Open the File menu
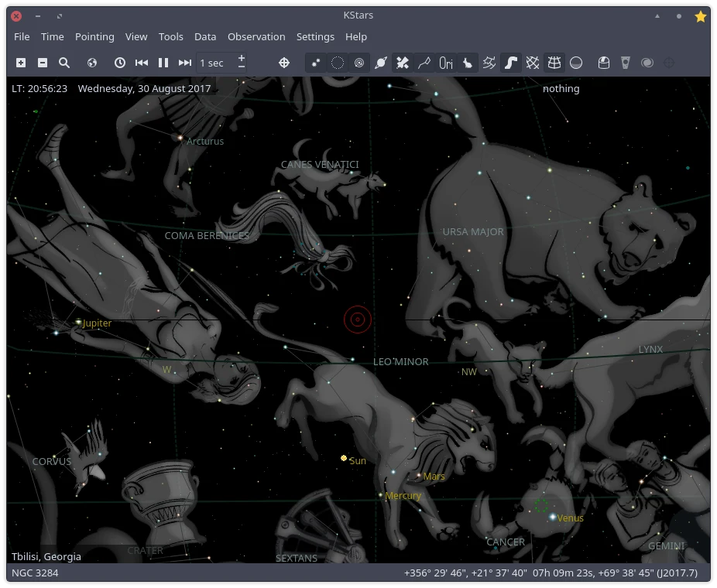The width and height of the screenshot is (717, 588). [x=22, y=36]
